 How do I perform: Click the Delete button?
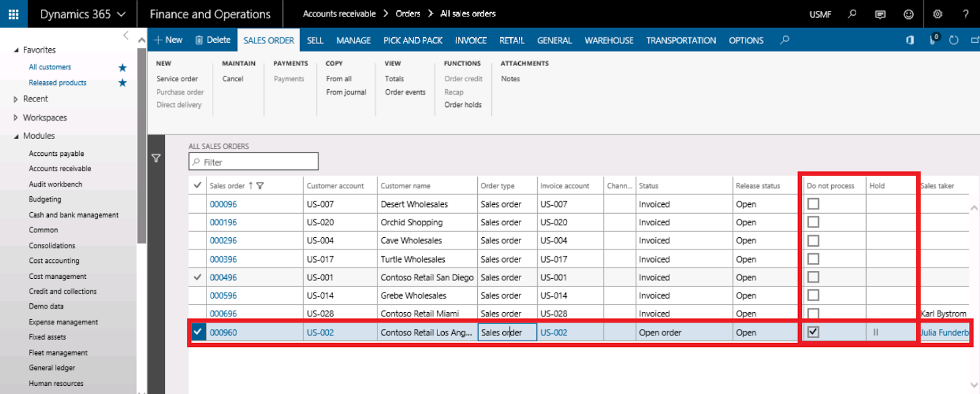pos(213,40)
